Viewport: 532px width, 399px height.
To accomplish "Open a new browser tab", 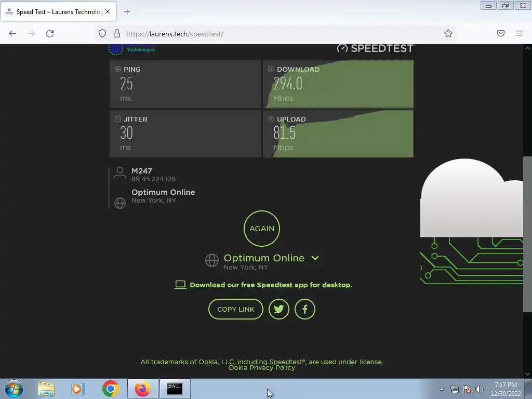I will click(127, 12).
